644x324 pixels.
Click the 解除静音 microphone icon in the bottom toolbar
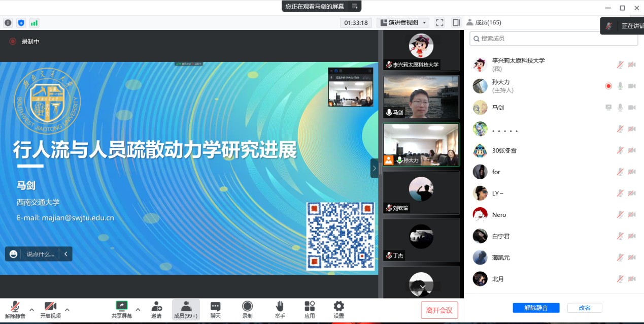(x=15, y=306)
